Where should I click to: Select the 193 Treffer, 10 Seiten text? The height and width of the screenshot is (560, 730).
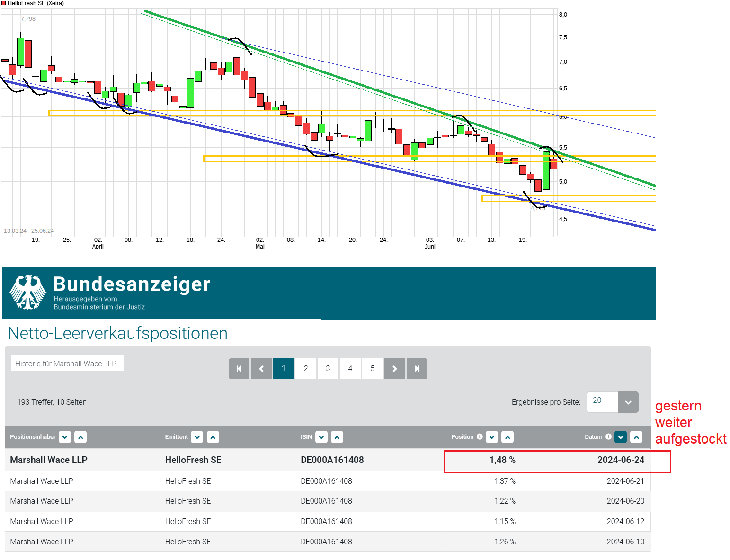[x=52, y=402]
